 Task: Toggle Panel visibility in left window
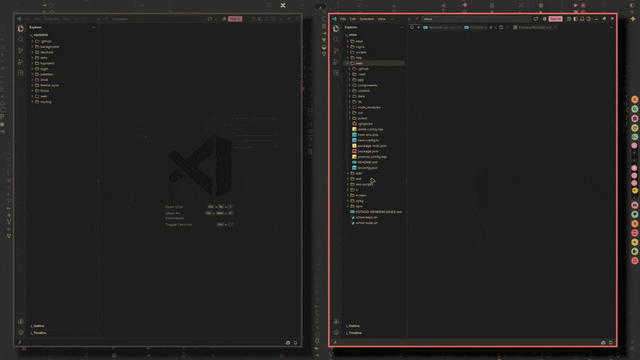(267, 19)
